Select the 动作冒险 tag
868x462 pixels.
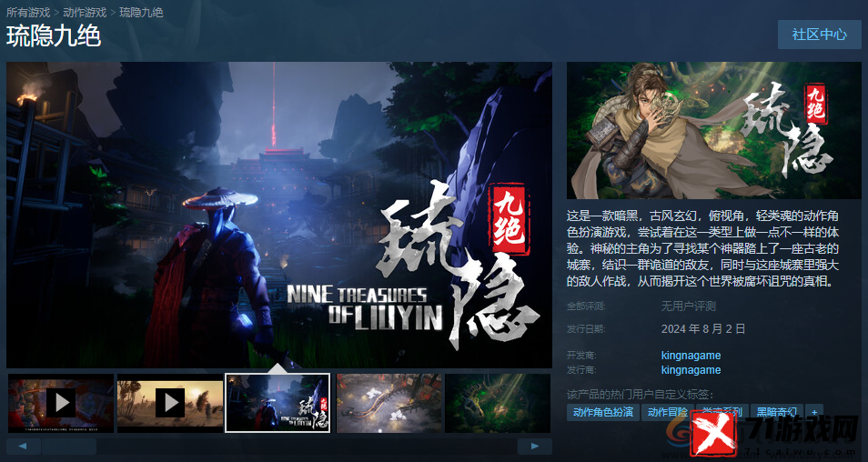point(667,412)
